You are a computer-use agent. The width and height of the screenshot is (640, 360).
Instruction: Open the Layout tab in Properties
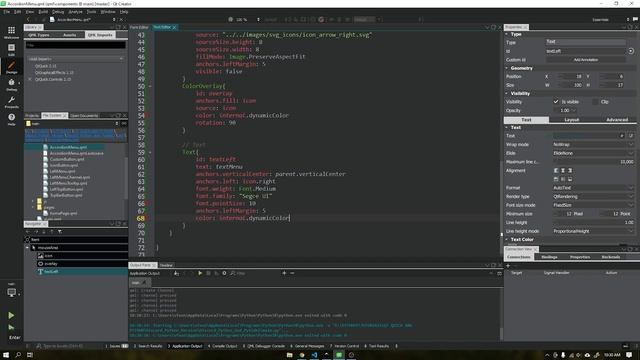[571, 120]
